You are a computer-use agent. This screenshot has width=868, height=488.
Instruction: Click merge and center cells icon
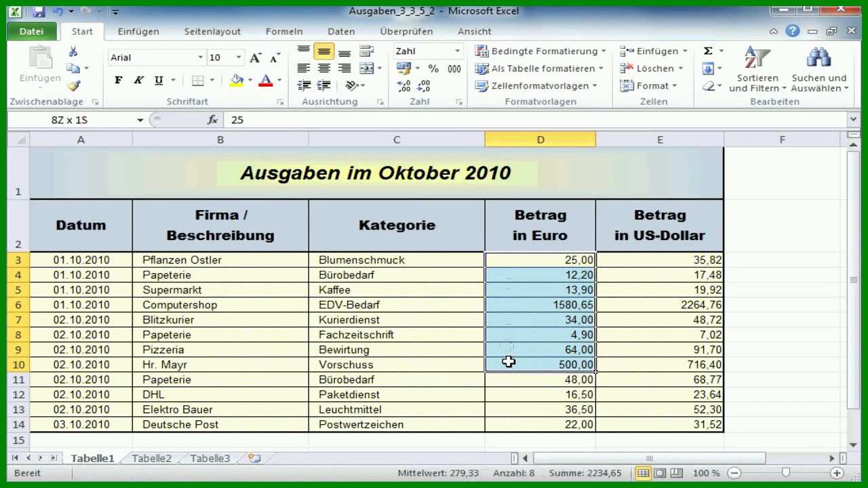(366, 68)
